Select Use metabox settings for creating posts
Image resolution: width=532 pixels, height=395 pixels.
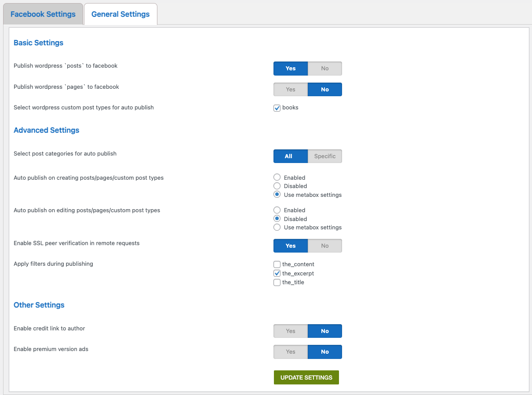coord(277,195)
